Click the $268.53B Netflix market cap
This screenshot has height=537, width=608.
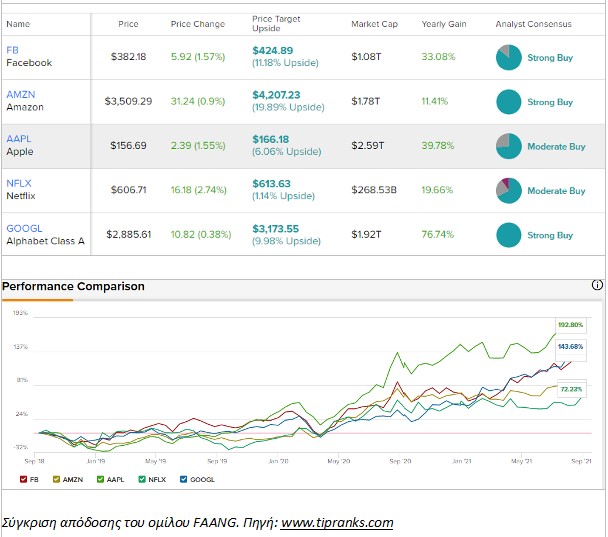pyautogui.click(x=374, y=190)
